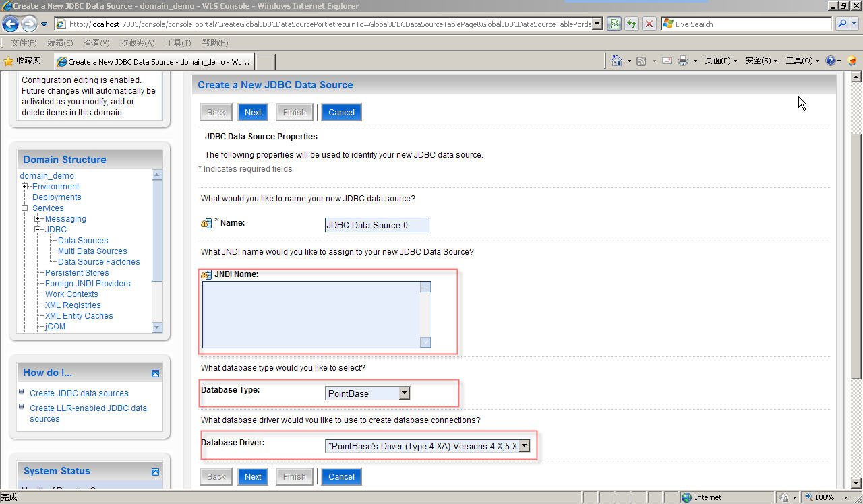Open the 工具(O) command bar menu
This screenshot has width=863, height=504.
coord(802,61)
